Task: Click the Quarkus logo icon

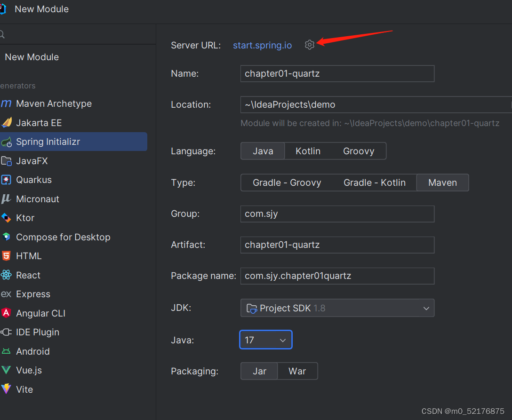Action: (6, 180)
